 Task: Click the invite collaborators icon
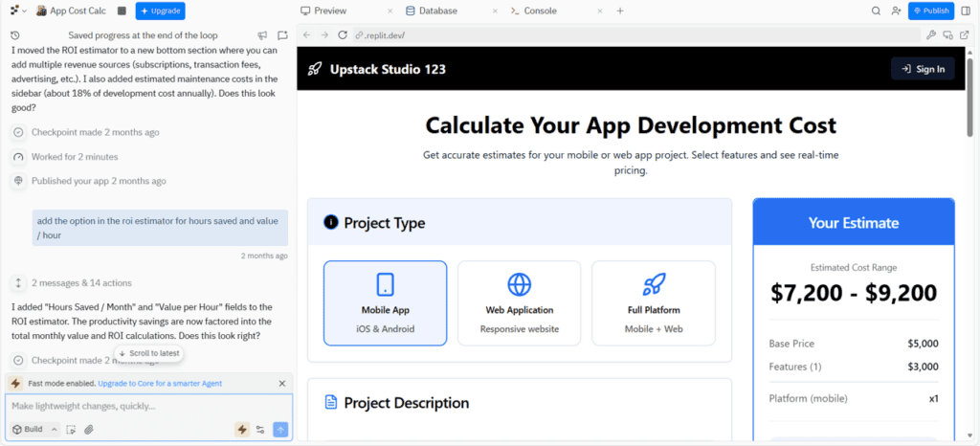click(x=896, y=11)
